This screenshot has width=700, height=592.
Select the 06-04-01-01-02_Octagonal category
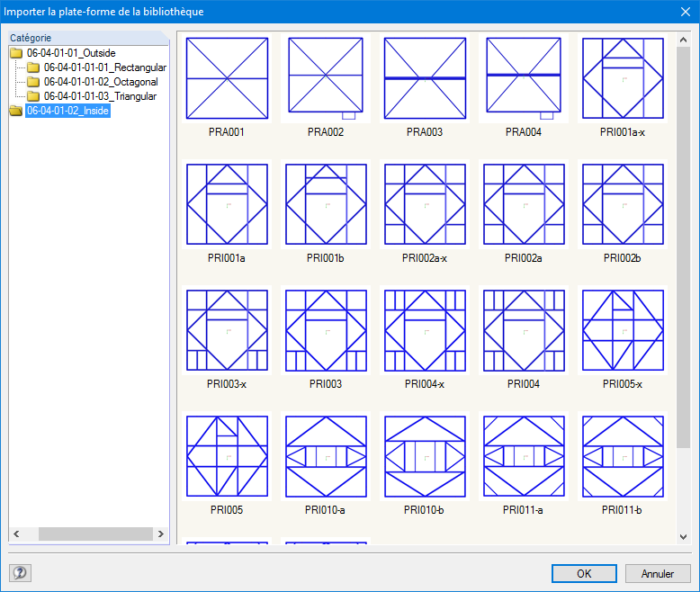101,82
